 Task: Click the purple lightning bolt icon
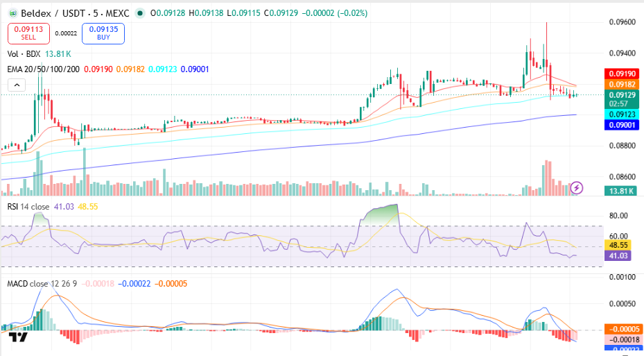click(x=577, y=188)
